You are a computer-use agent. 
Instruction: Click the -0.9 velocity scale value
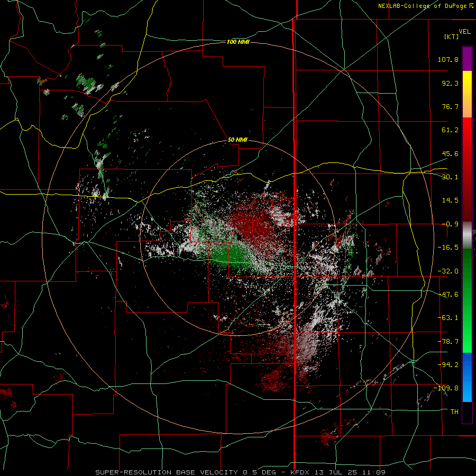(450, 224)
